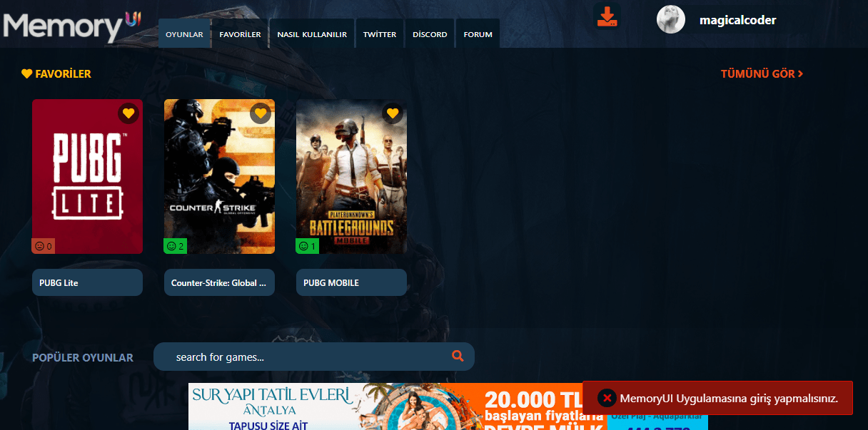Click the Counter-Strike: Global title button
The width and height of the screenshot is (868, 430).
click(219, 282)
